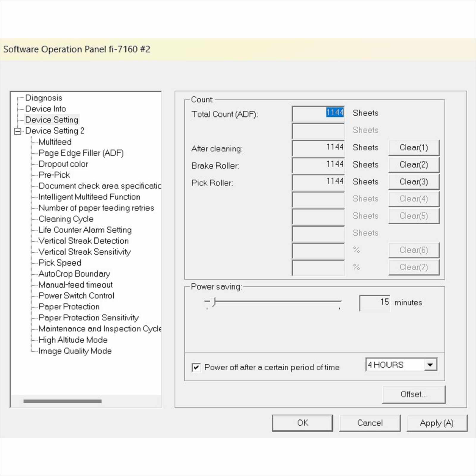
Task: Open Page Edge Filler (ADF) item
Action: (81, 153)
